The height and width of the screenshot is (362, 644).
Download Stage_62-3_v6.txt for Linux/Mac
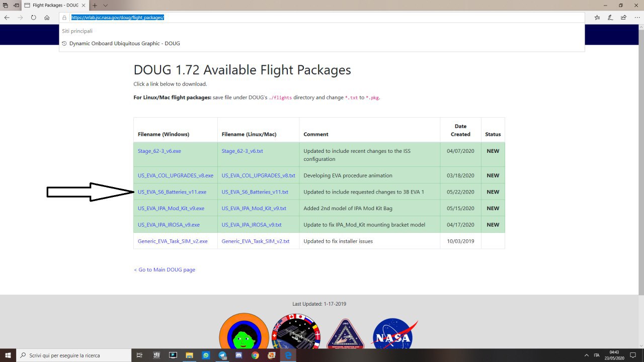[242, 151]
